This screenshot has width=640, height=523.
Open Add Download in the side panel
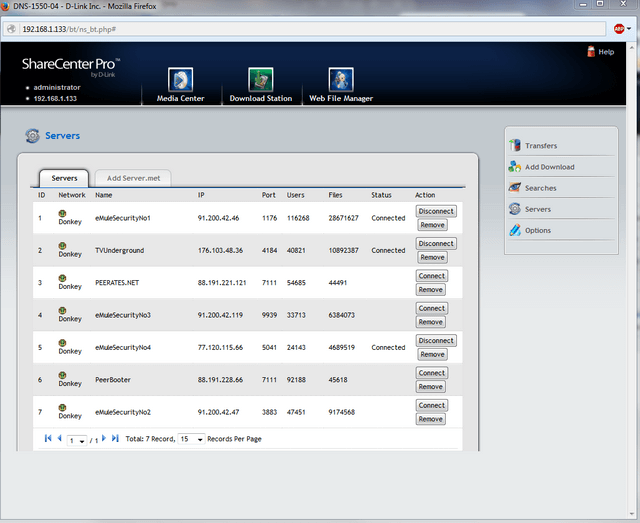tap(549, 167)
